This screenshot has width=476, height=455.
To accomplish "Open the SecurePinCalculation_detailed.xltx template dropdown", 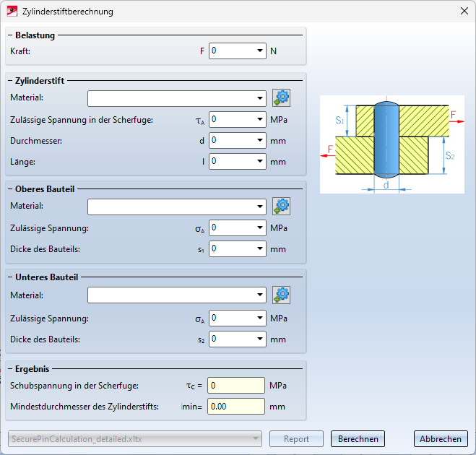I will [135, 439].
